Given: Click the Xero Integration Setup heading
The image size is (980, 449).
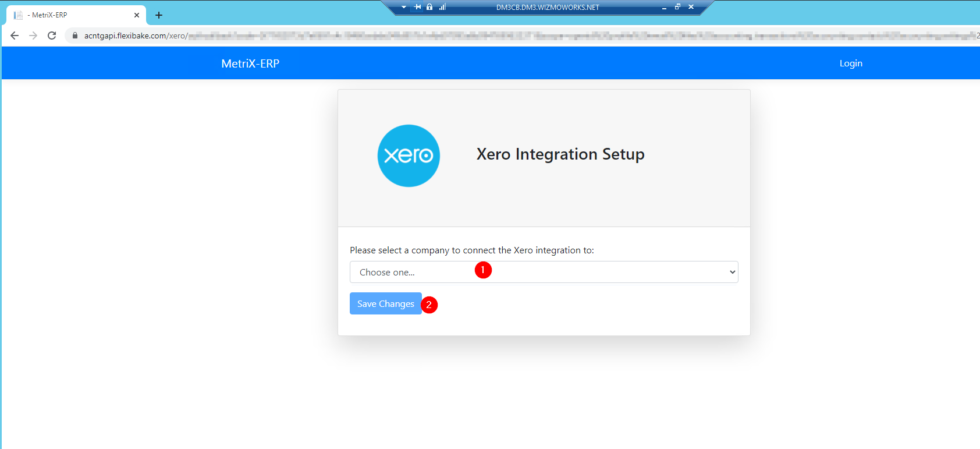Looking at the screenshot, I should tap(560, 154).
